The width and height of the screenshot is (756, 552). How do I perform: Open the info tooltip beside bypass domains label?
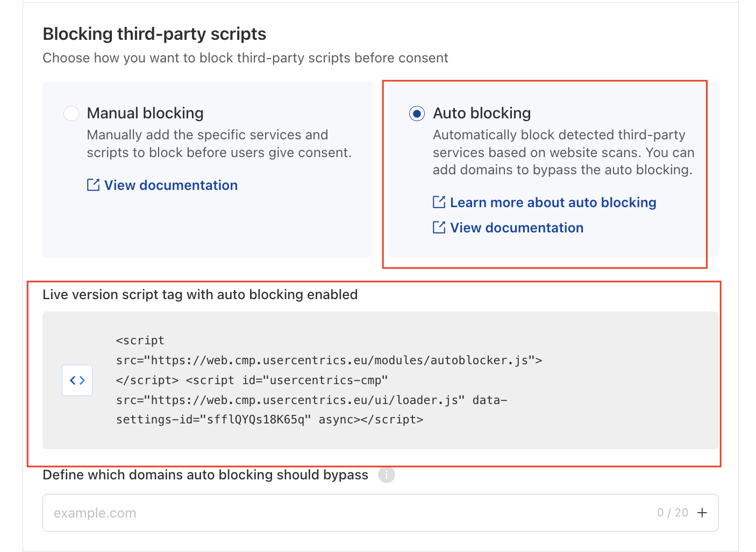click(x=386, y=475)
